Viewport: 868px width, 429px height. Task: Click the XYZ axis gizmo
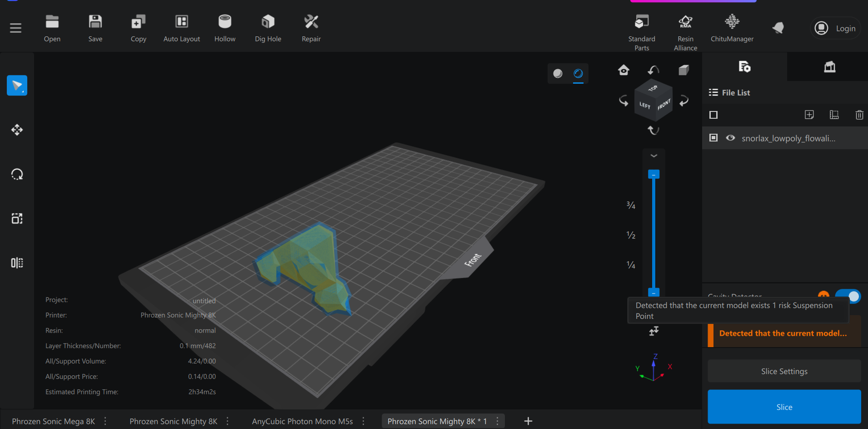click(x=654, y=368)
